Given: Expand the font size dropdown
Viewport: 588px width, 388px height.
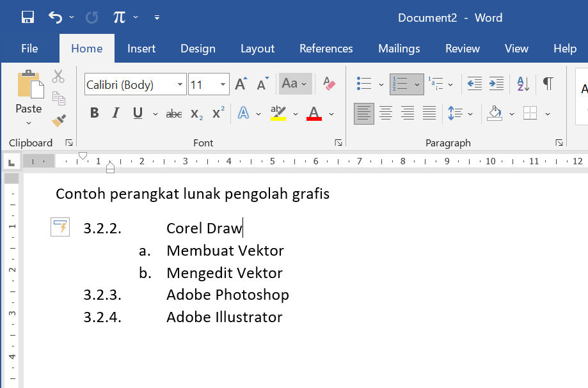Looking at the screenshot, I should coord(223,84).
